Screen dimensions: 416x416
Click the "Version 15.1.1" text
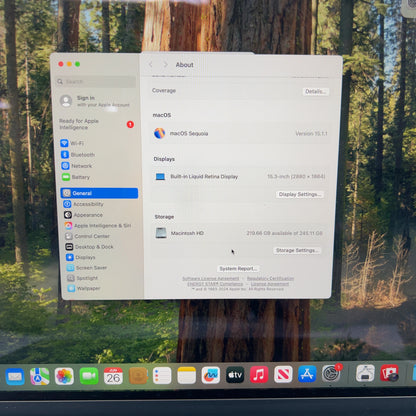pyautogui.click(x=311, y=133)
